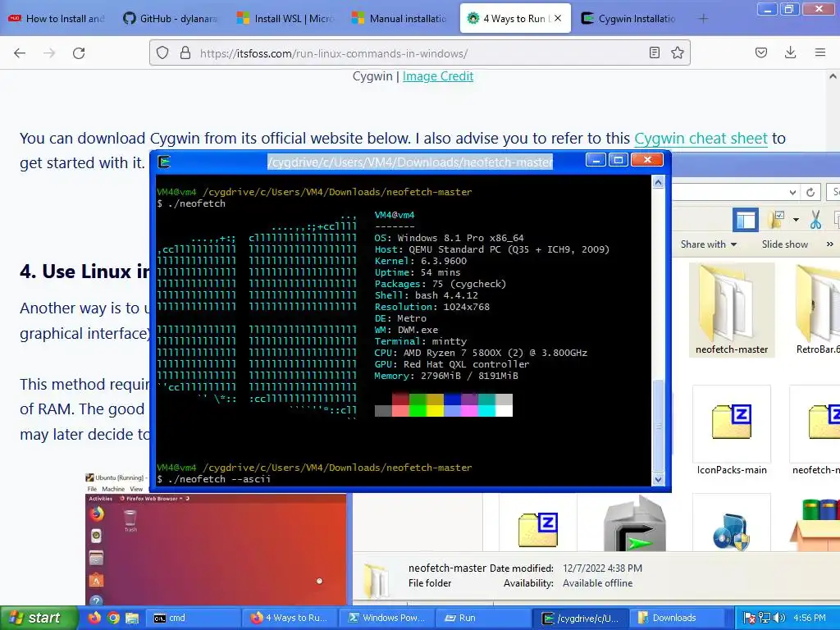This screenshot has width=840, height=630.
Task: Go back with Firefox's back arrow
Action: [x=20, y=53]
